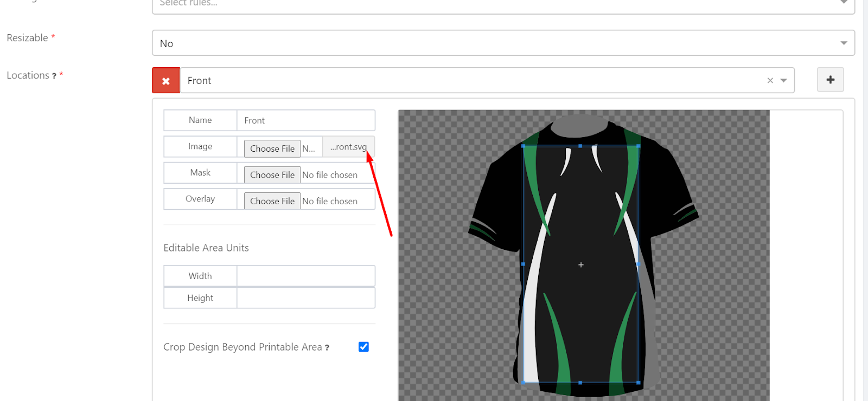Click the left-middle handle of editable area
The image size is (868, 401).
click(523, 264)
